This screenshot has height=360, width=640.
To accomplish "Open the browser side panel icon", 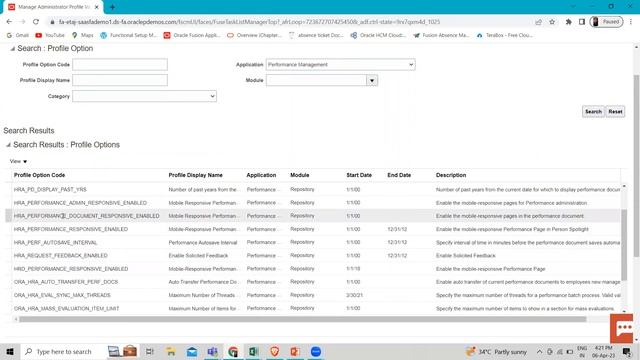I will pyautogui.click(x=582, y=22).
